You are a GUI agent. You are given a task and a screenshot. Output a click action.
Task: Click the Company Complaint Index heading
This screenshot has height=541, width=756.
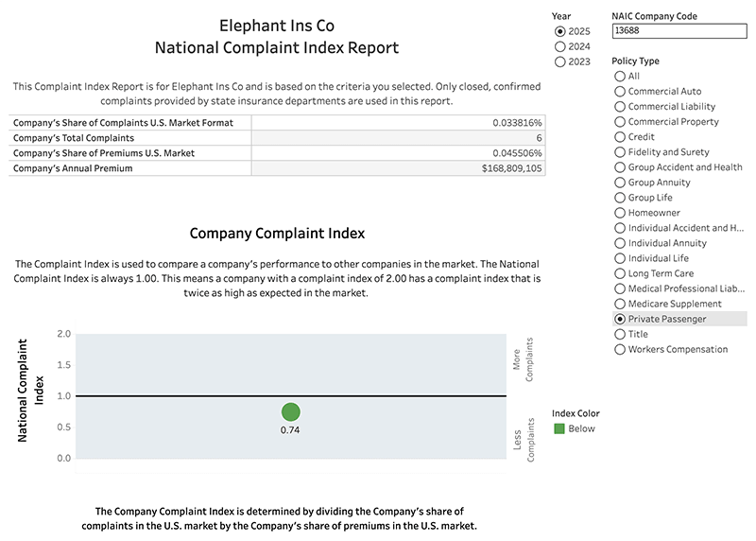point(277,233)
